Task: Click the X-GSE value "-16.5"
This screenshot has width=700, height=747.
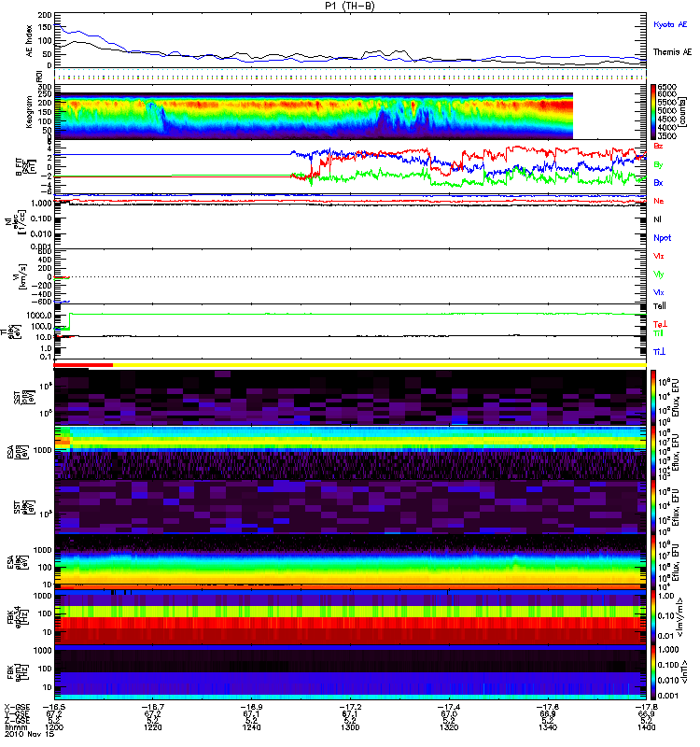Action: pos(54,707)
